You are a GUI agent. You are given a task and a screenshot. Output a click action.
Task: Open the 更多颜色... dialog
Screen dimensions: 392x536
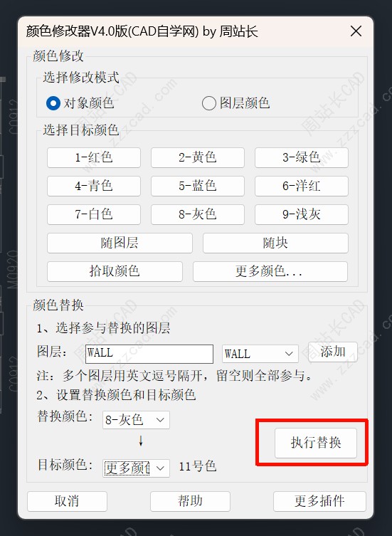click(x=270, y=271)
